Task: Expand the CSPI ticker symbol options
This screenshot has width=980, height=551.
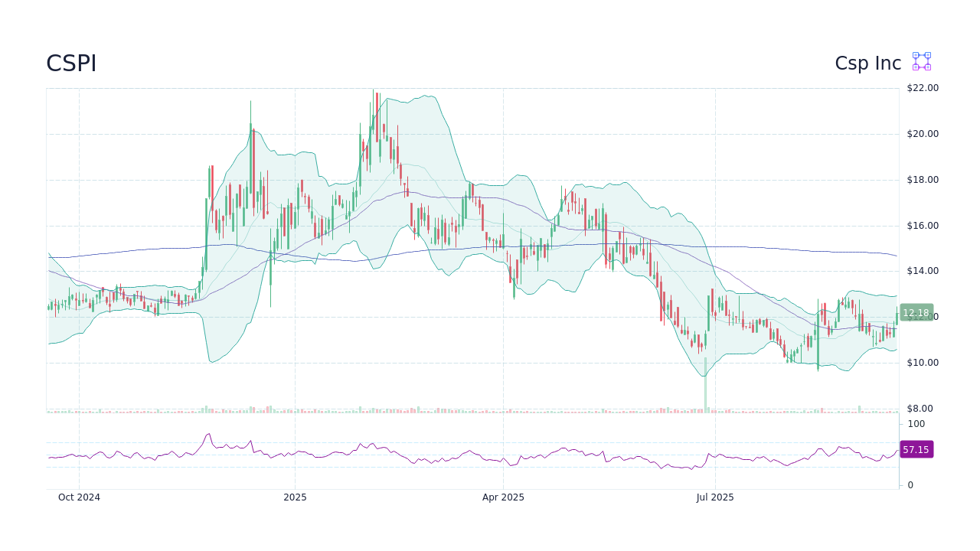Action: [x=71, y=63]
